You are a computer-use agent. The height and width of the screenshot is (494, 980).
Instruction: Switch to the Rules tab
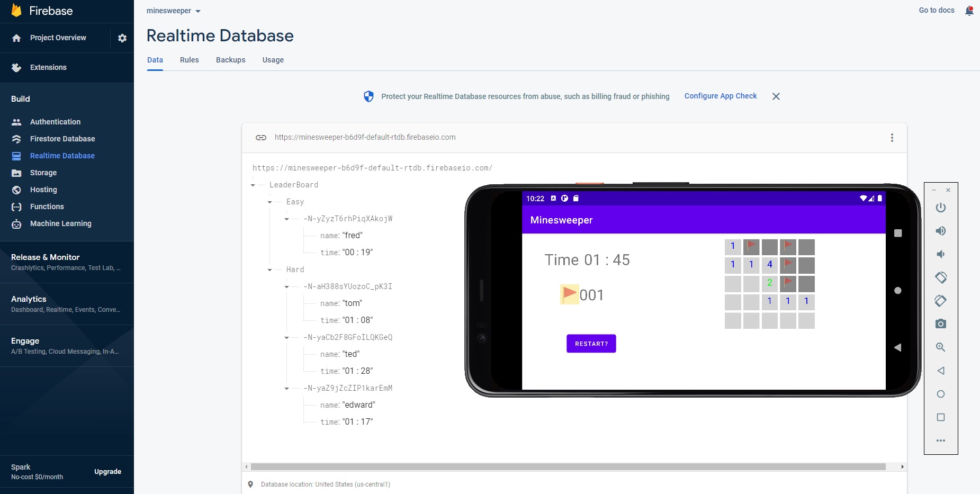click(190, 60)
